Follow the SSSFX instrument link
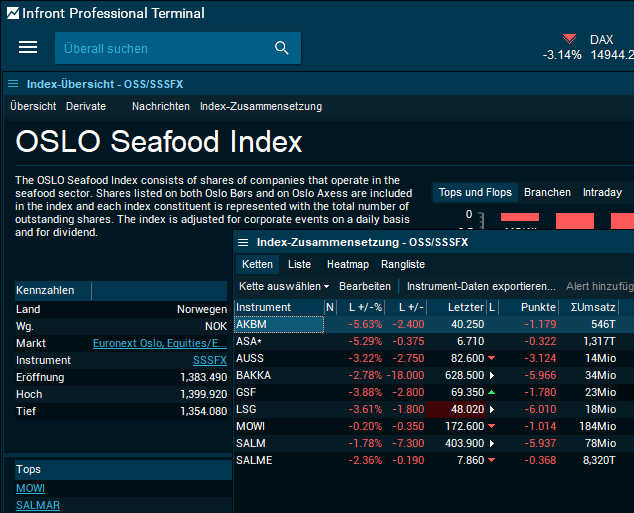This screenshot has width=634, height=513. (209, 360)
